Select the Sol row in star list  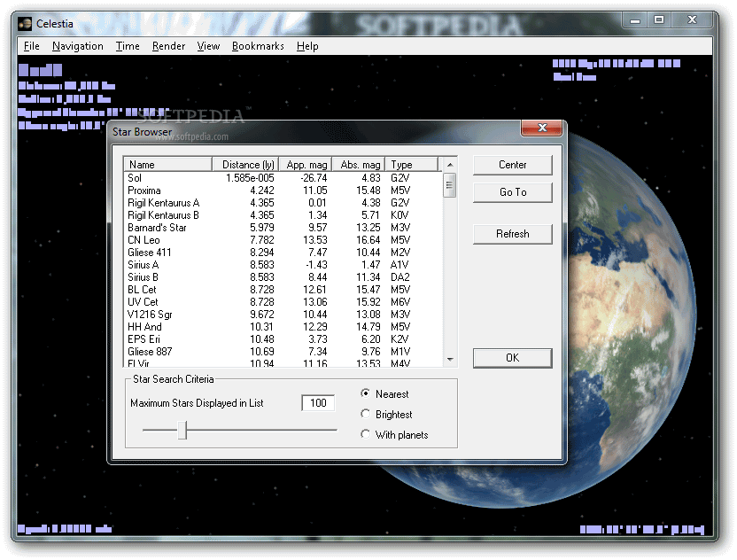tap(282, 178)
